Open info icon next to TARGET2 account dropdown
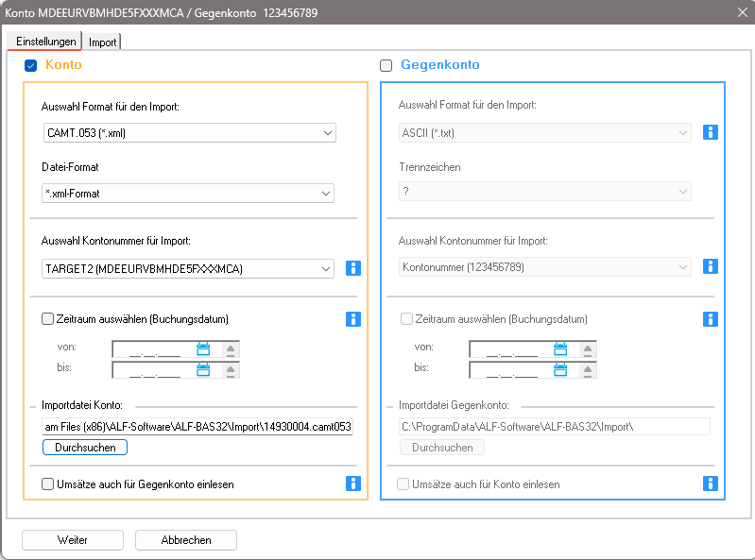755x560 pixels. point(353,268)
